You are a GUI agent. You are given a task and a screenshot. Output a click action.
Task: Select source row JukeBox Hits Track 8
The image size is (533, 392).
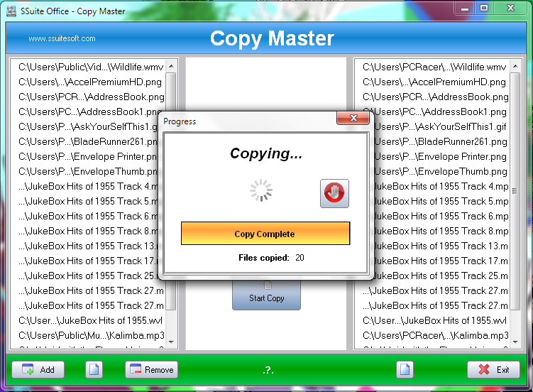(x=89, y=232)
